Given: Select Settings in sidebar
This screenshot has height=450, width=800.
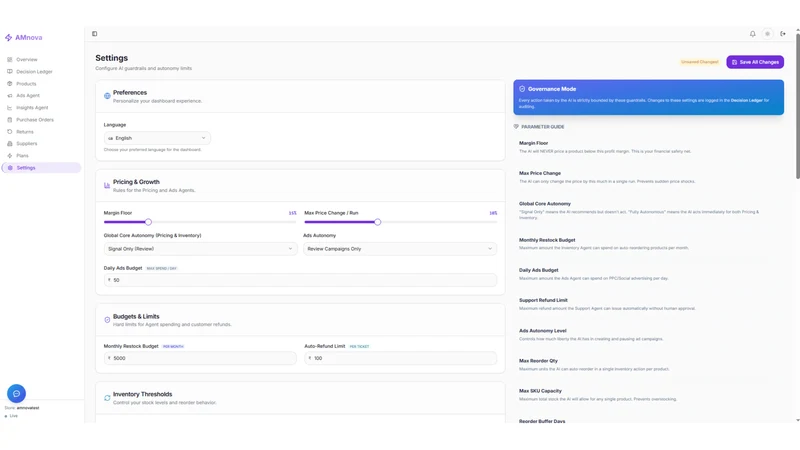Looking at the screenshot, I should click(41, 167).
